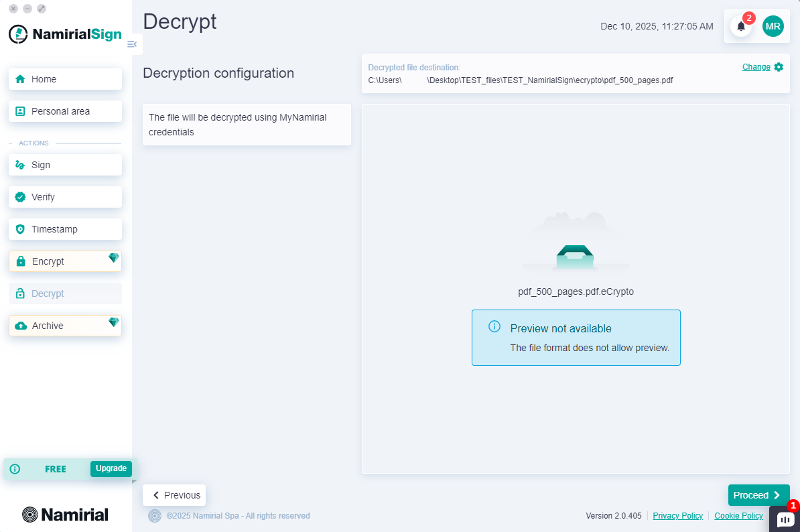Go to Home in the sidebar
The width and height of the screenshot is (800, 532).
click(x=65, y=79)
